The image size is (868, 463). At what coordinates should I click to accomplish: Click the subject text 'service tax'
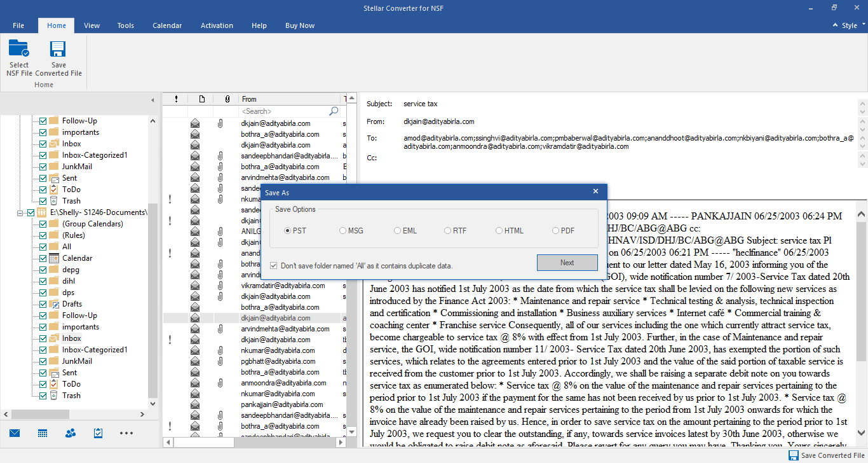click(421, 104)
